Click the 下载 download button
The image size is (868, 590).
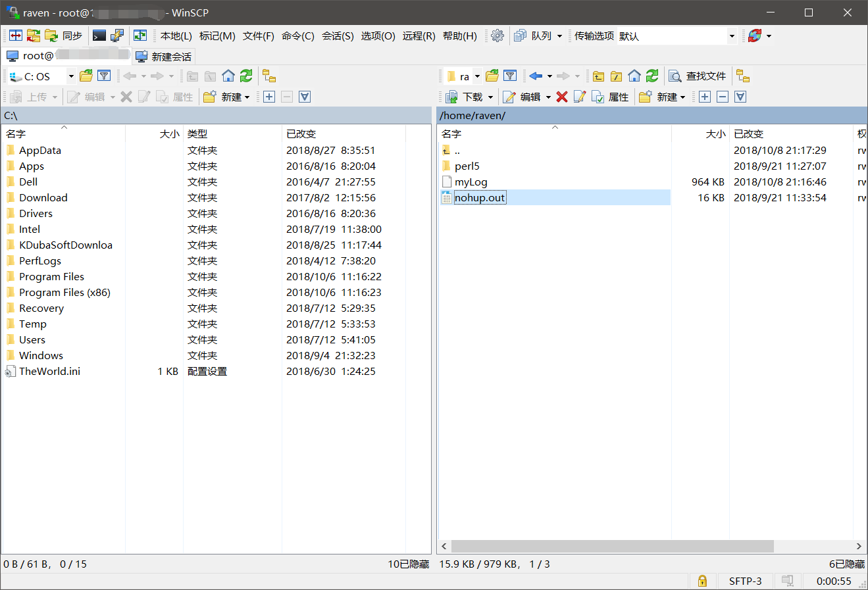pyautogui.click(x=465, y=97)
